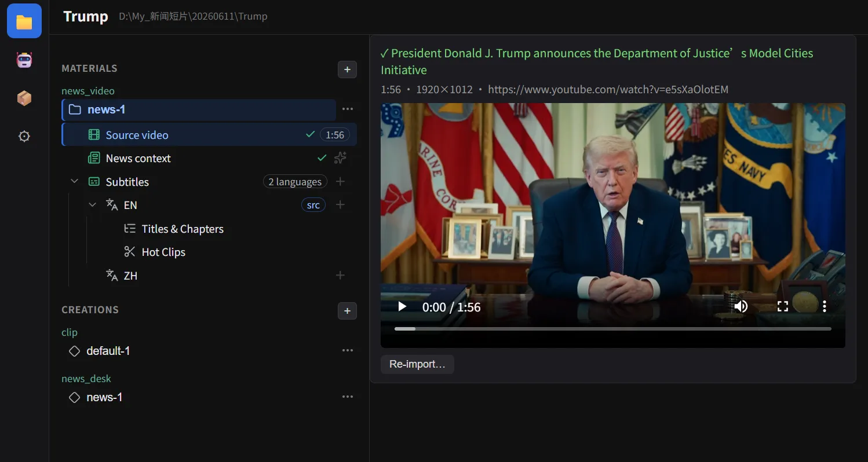This screenshot has width=868, height=462.
Task: Mute the video volume
Action: 741,306
